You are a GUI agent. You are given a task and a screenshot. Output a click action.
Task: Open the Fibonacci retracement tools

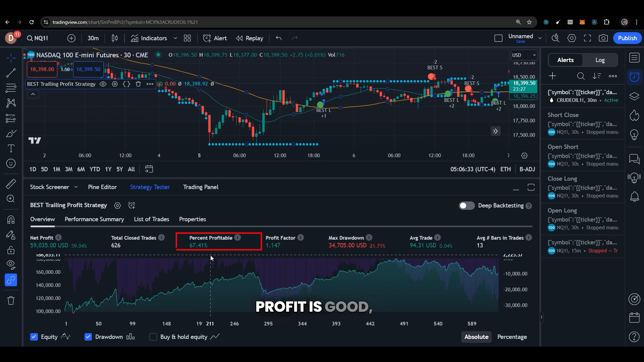pyautogui.click(x=11, y=88)
